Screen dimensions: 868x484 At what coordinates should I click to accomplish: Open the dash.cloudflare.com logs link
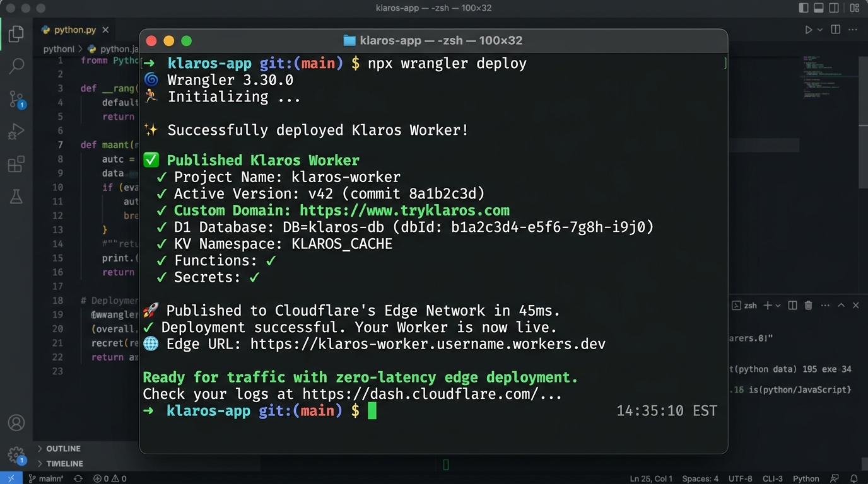coord(432,394)
